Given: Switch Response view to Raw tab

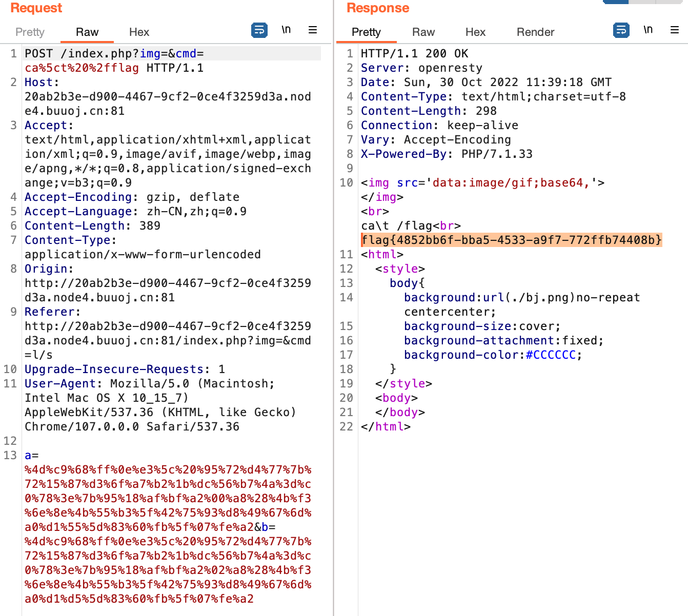Looking at the screenshot, I should coord(423,32).
